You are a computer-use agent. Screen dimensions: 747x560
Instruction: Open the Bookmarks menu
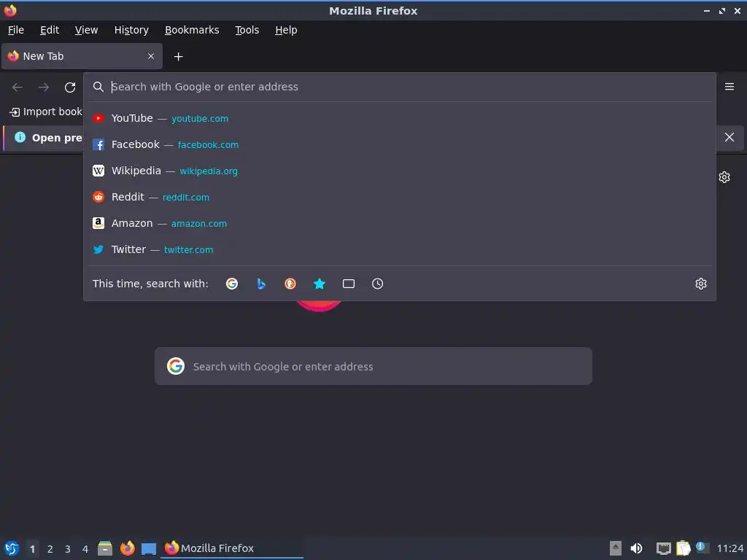coord(192,30)
